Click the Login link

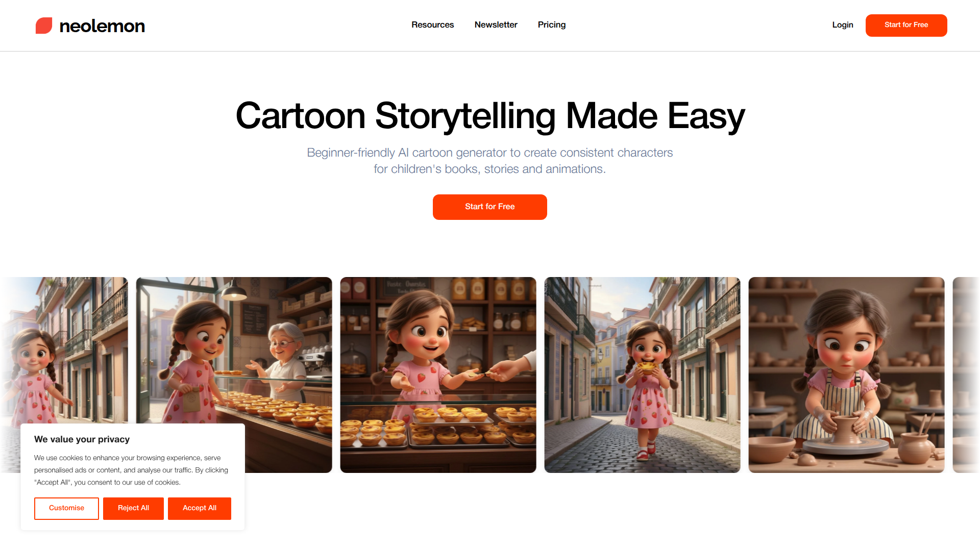coord(842,24)
